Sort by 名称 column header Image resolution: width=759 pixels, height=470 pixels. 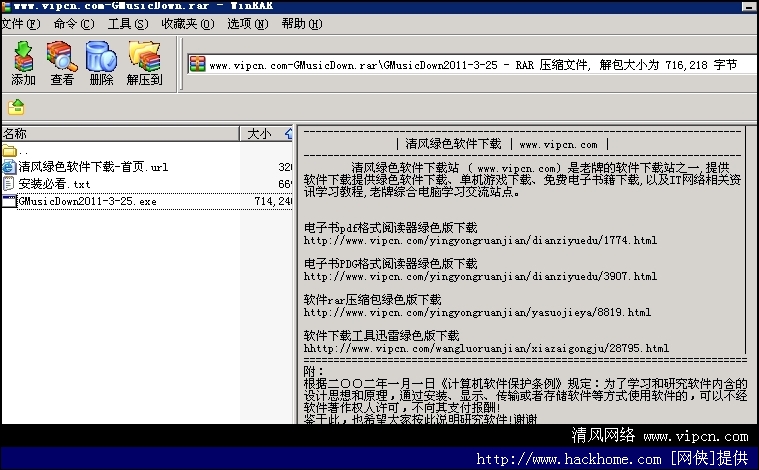tap(121, 134)
